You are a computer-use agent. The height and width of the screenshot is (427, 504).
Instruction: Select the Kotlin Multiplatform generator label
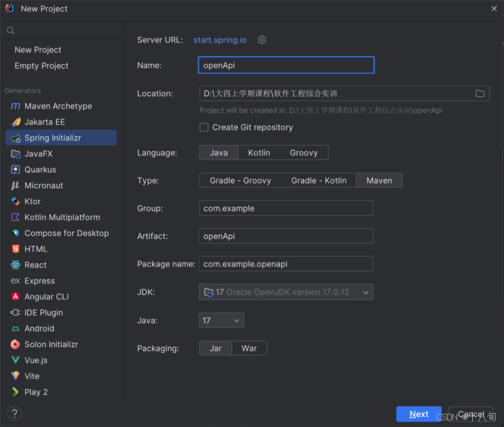(62, 217)
